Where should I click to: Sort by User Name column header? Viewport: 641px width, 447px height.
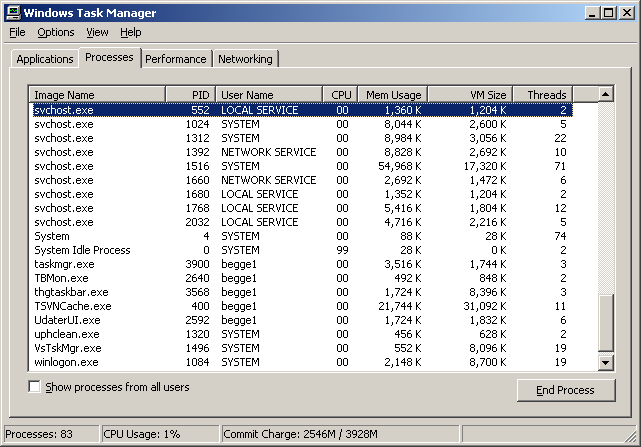(x=269, y=94)
